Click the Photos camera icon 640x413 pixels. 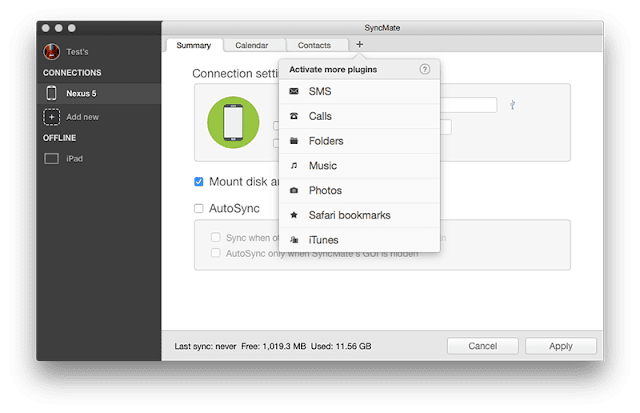[x=294, y=191]
